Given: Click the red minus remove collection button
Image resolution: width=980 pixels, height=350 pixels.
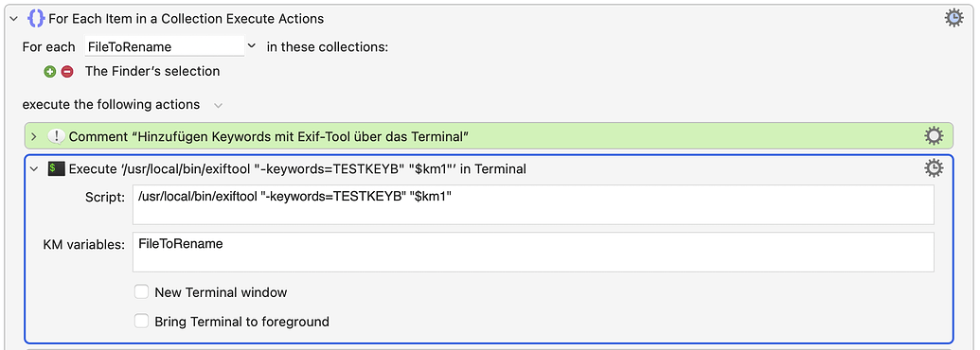Looking at the screenshot, I should pyautogui.click(x=67, y=72).
